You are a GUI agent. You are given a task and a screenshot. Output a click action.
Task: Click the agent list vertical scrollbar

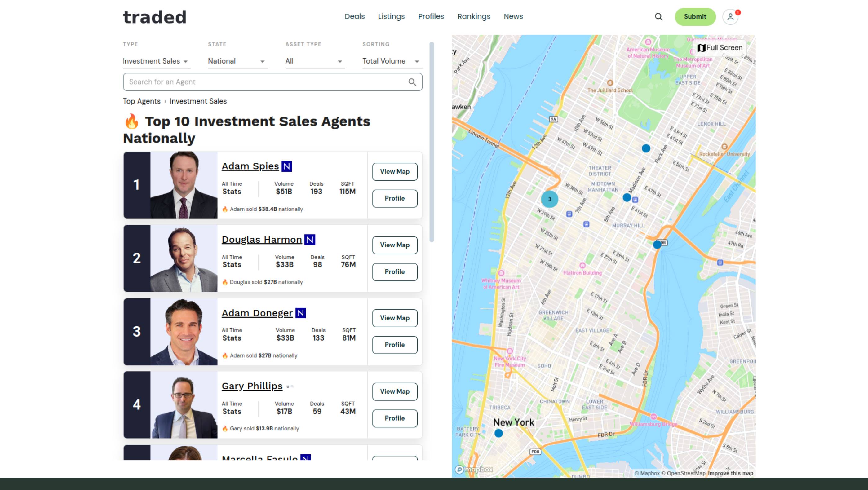432,141
